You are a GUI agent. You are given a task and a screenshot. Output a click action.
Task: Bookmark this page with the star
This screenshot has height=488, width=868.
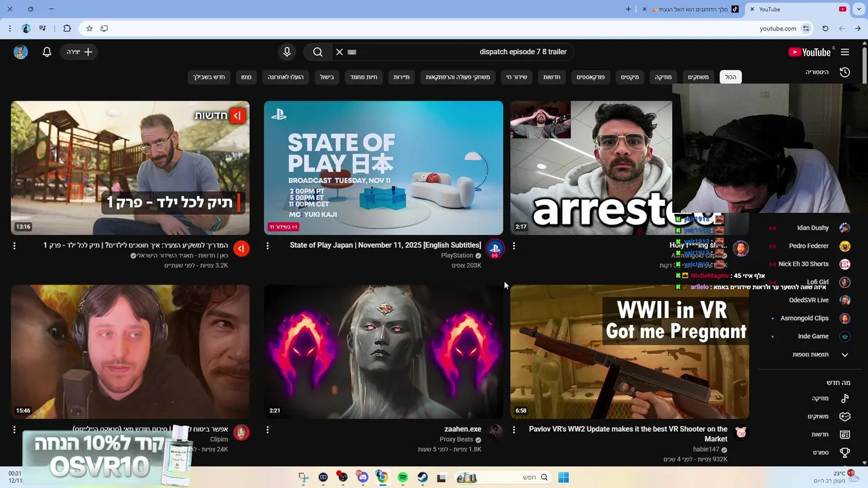pos(89,28)
